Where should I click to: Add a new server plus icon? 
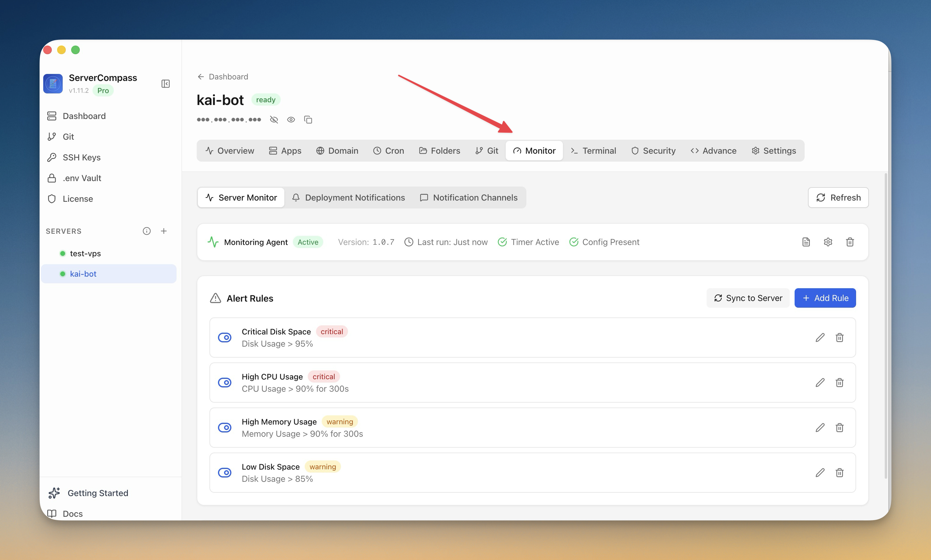[x=164, y=231]
